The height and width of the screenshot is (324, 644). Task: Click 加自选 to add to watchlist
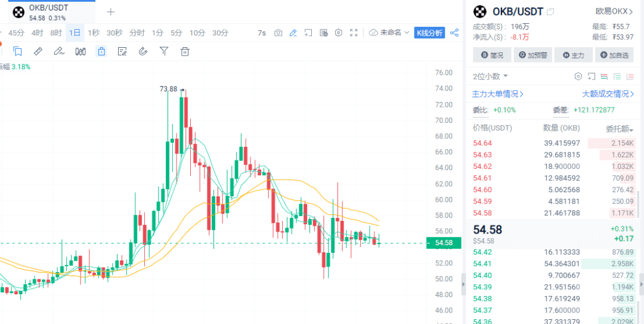(x=614, y=55)
